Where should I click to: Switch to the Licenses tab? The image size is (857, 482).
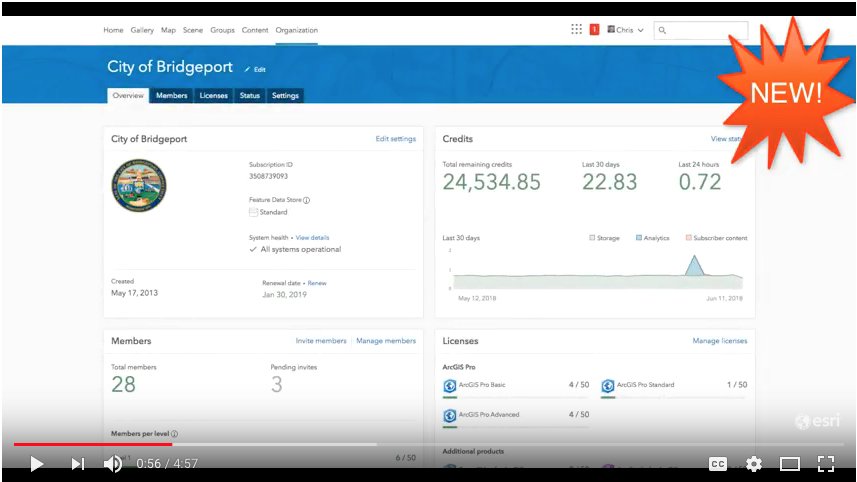[213, 95]
